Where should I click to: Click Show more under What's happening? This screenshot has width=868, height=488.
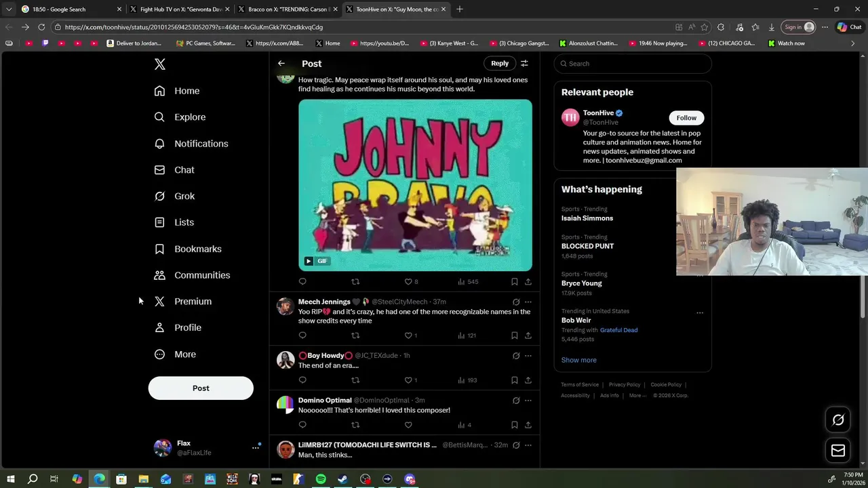[x=578, y=360]
